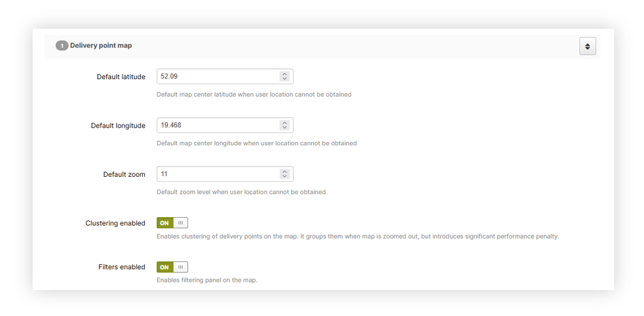Image resolution: width=644 pixels, height=316 pixels.
Task: Click the clustering performance penalty help text
Action: click(x=357, y=236)
